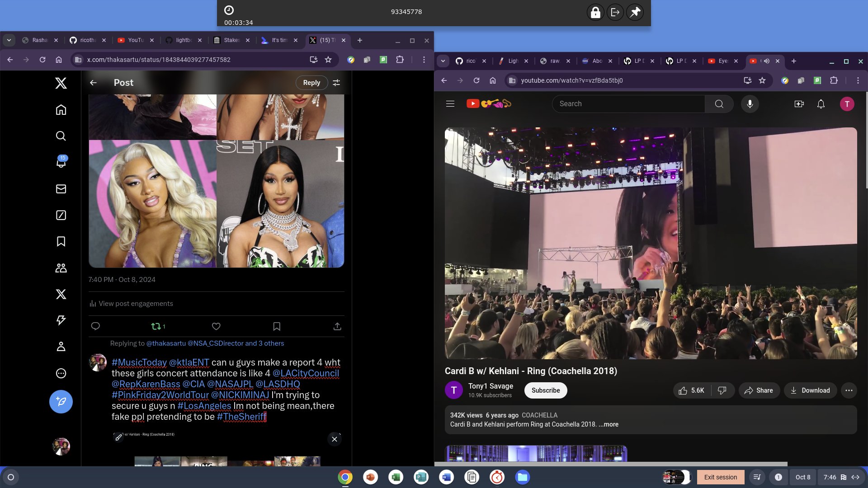Click the YouTube logo
The image size is (868, 488).
click(489, 104)
